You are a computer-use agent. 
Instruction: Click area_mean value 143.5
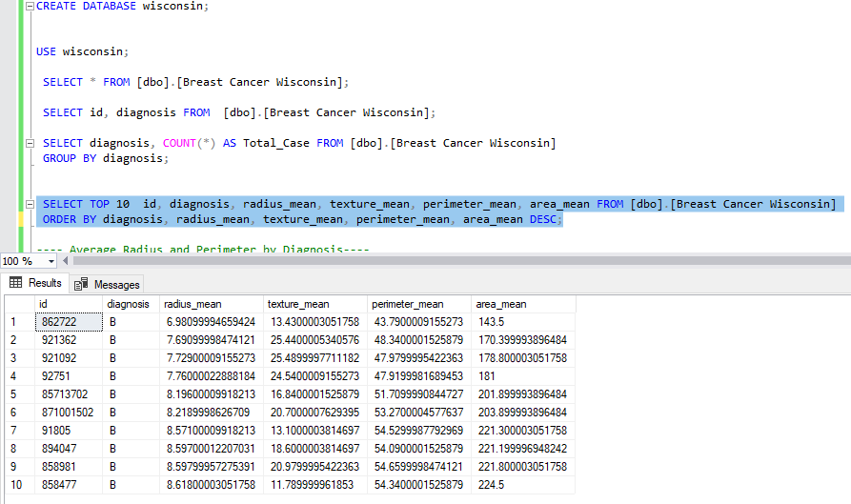[x=524, y=322]
